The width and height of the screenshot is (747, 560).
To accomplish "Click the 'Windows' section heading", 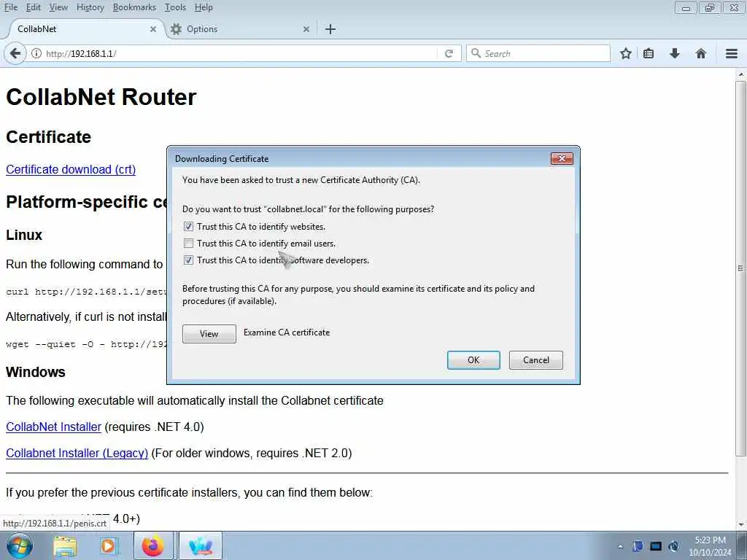I will [x=36, y=372].
